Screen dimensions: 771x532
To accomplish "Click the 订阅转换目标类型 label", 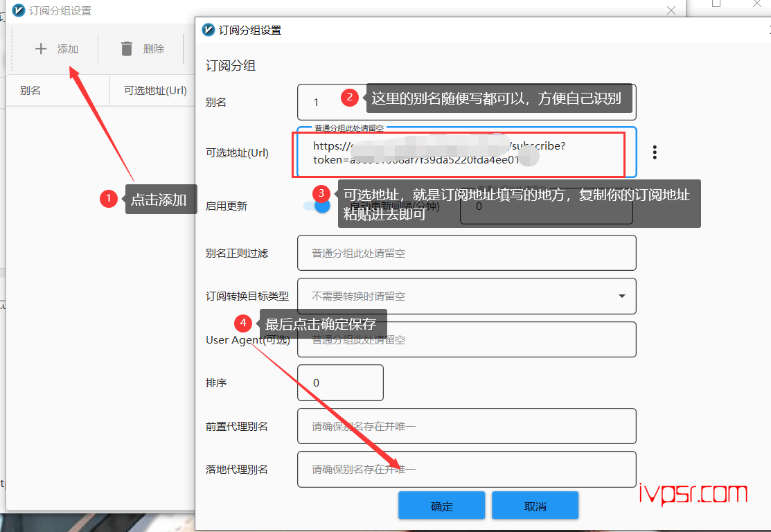I will tap(247, 296).
